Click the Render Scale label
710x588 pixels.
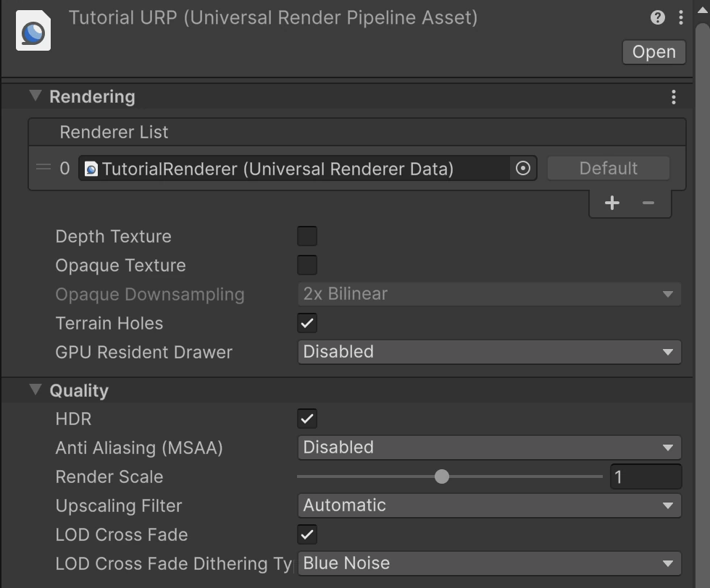pos(109,476)
